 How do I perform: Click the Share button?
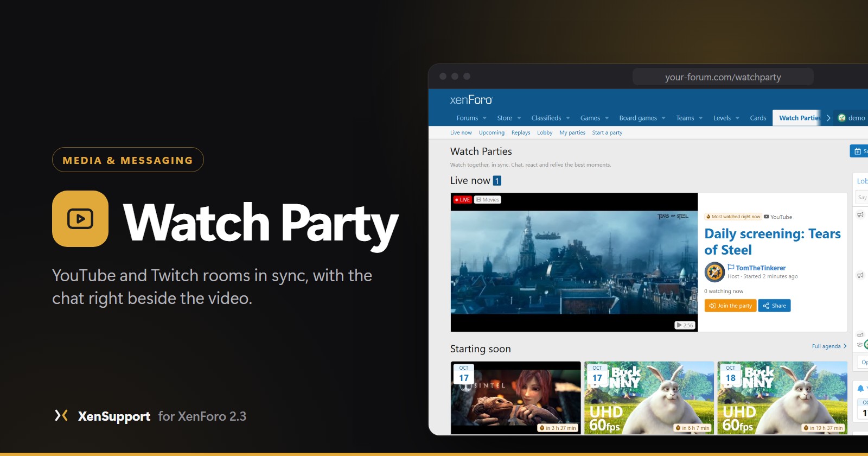(774, 306)
